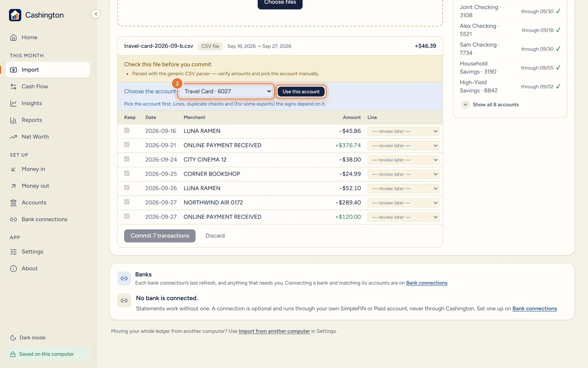The image size is (588, 368).
Task: Click the Import tray icon in sidebar
Action: pyautogui.click(x=13, y=70)
